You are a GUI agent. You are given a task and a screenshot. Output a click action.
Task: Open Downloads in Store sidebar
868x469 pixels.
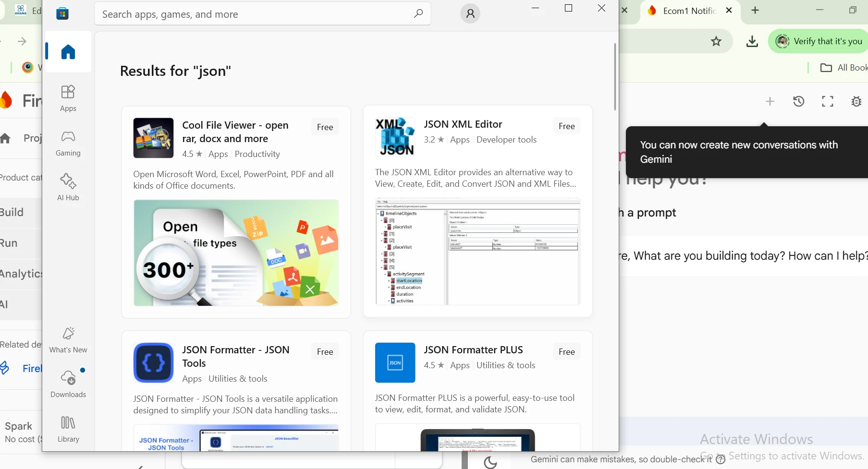(x=68, y=385)
